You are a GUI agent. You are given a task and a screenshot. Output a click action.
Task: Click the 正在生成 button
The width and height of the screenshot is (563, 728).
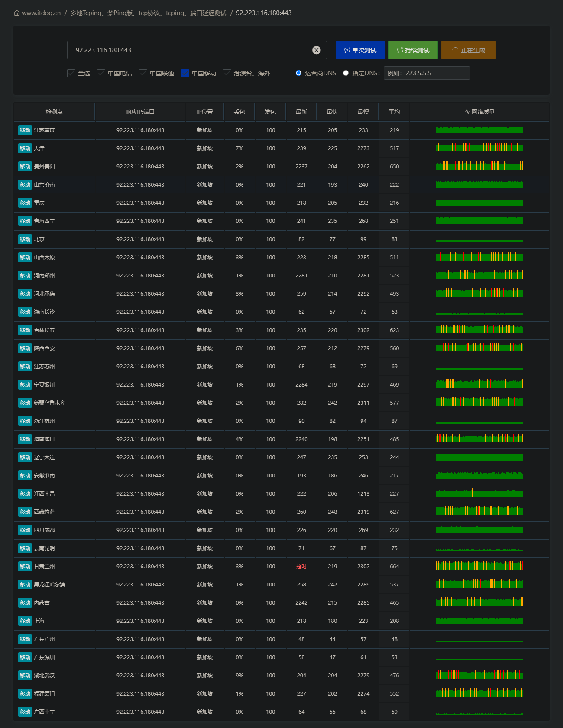coord(469,50)
